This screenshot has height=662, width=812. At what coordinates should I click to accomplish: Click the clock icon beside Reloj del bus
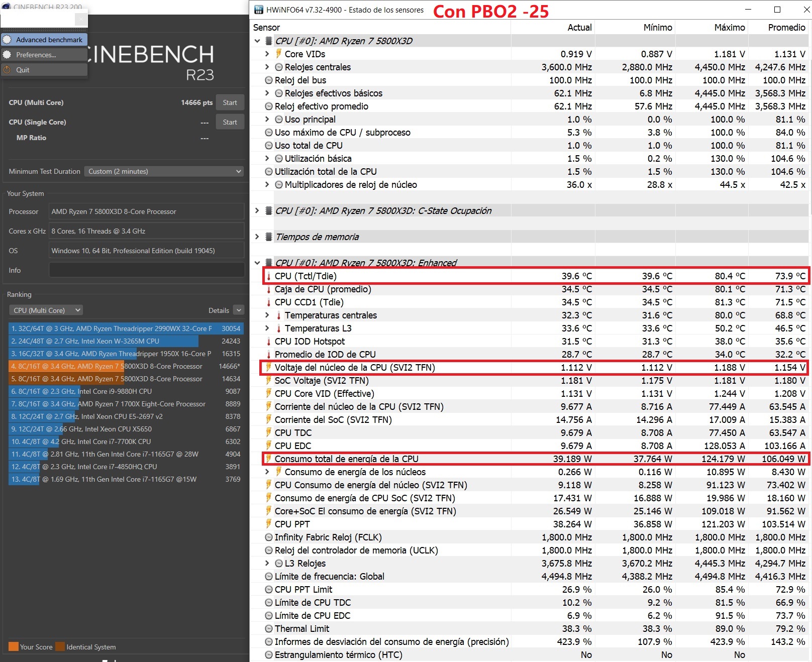tap(269, 80)
